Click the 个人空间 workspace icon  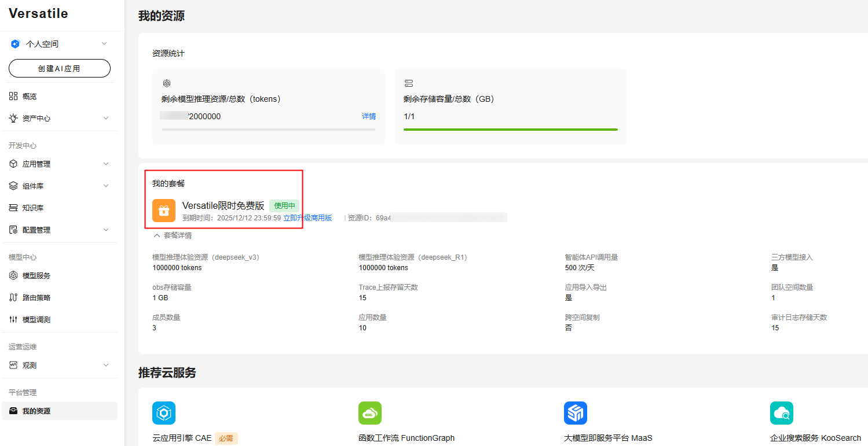pyautogui.click(x=16, y=44)
